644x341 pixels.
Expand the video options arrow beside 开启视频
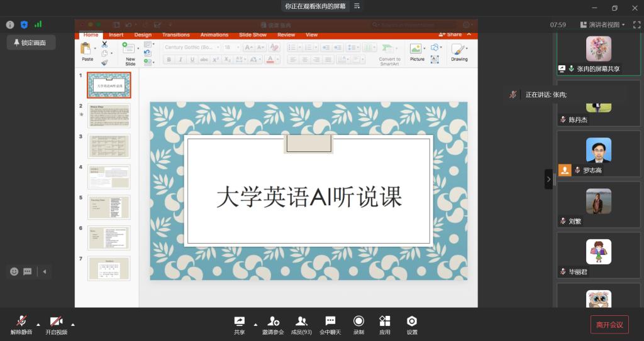tap(73, 325)
